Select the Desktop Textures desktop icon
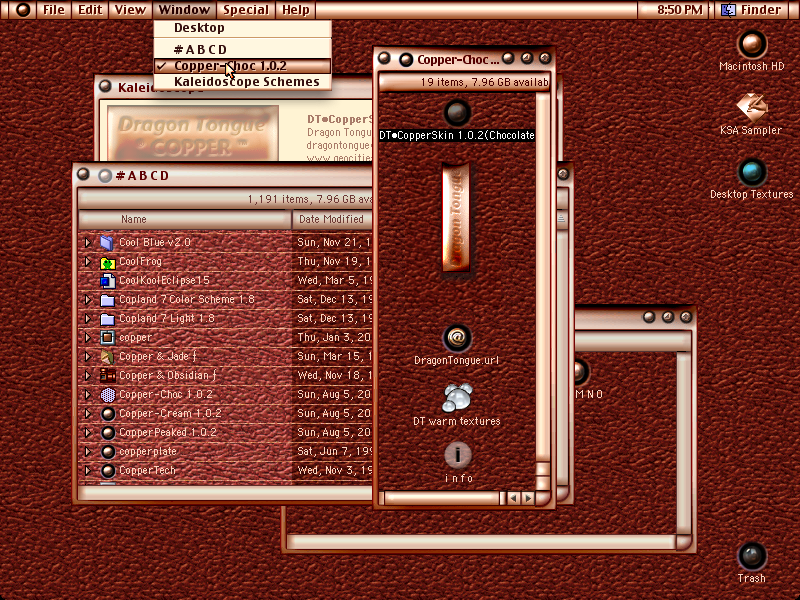The image size is (800, 600). tap(752, 172)
